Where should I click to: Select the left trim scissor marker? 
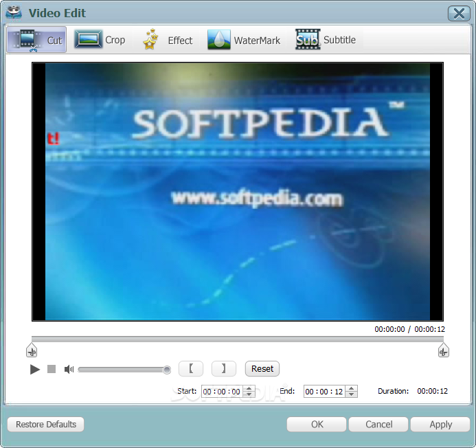[x=32, y=350]
